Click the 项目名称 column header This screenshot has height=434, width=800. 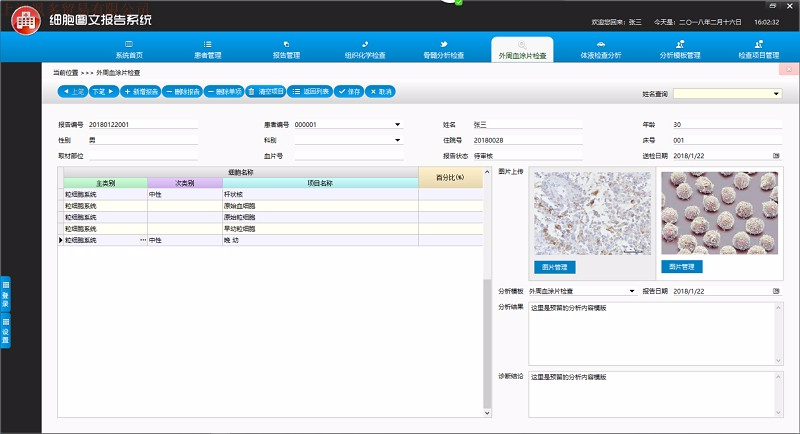pyautogui.click(x=320, y=183)
